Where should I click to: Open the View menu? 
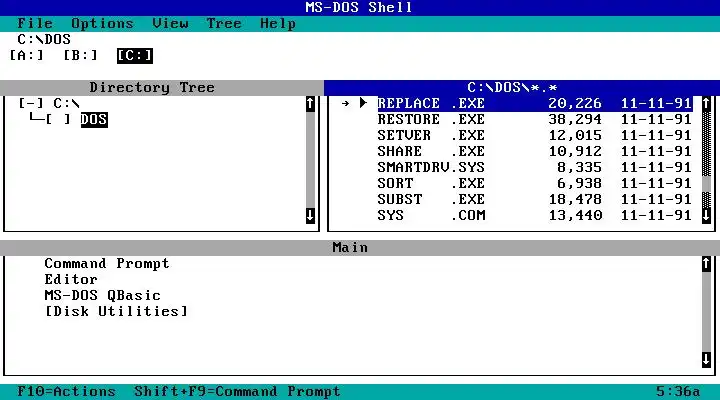[170, 23]
